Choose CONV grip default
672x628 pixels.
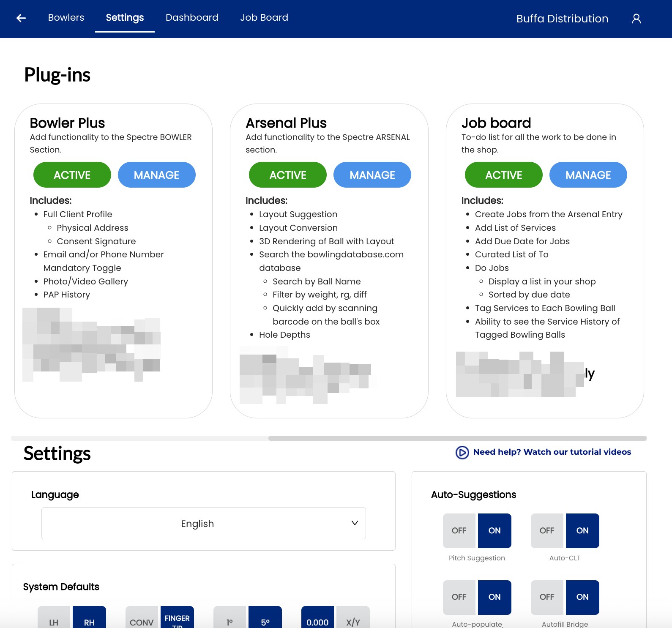142,617
